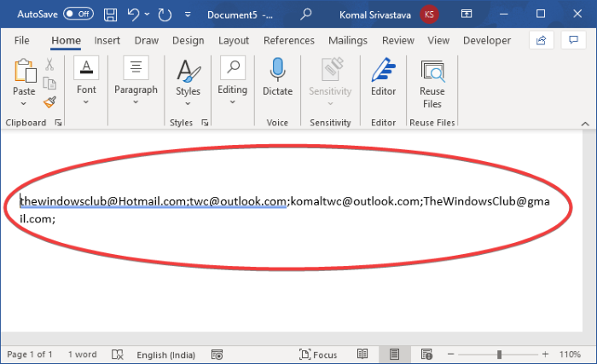This screenshot has height=364, width=597.
Task: Open the Comments pane
Action: click(x=573, y=40)
